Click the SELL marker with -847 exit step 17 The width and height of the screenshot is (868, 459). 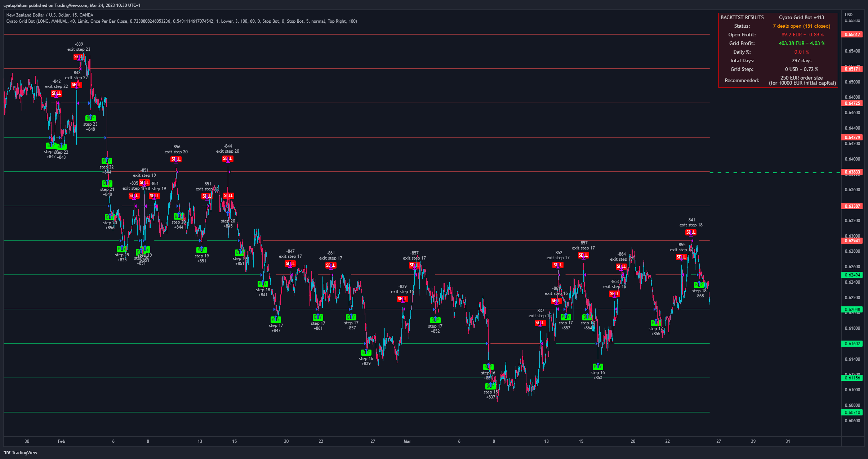pyautogui.click(x=290, y=264)
